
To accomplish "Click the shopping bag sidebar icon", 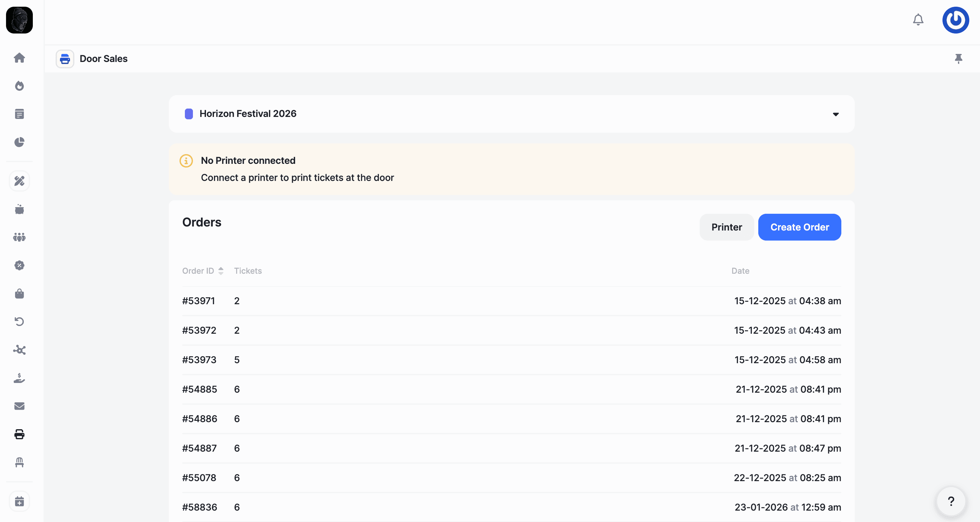I will pyautogui.click(x=19, y=294).
